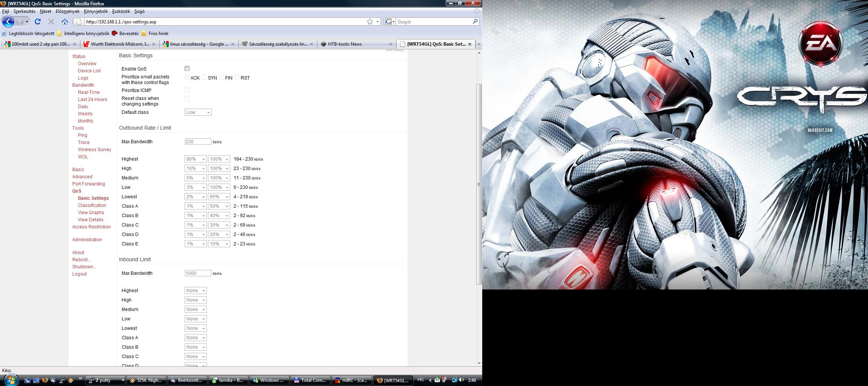Click the Outbound Max Bandwidth field
Viewport: 868px width, 386px height.
click(198, 142)
